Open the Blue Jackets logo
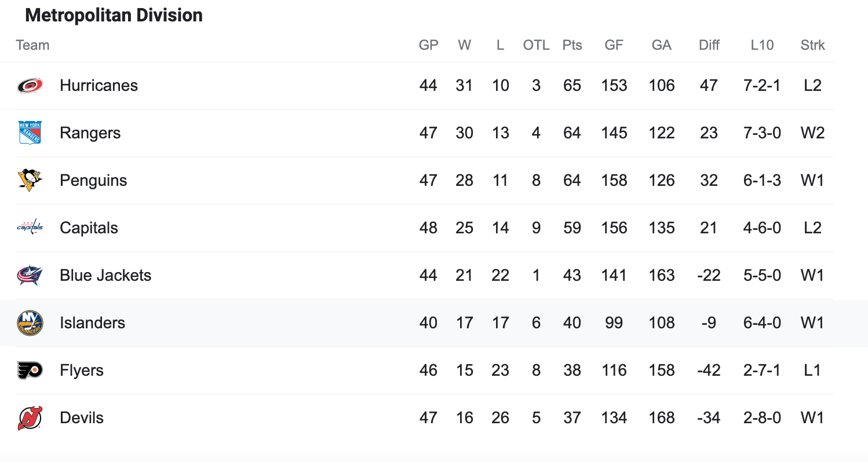Image resolution: width=868 pixels, height=462 pixels. coord(30,276)
